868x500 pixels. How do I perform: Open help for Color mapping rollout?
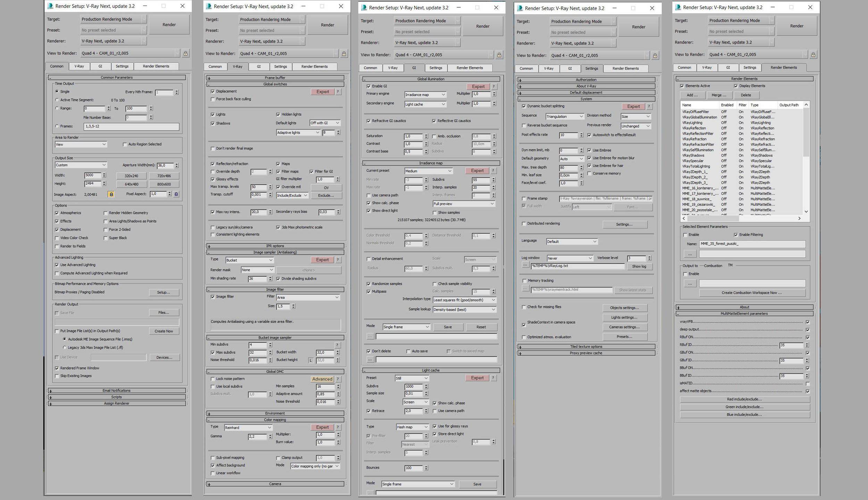pyautogui.click(x=338, y=427)
